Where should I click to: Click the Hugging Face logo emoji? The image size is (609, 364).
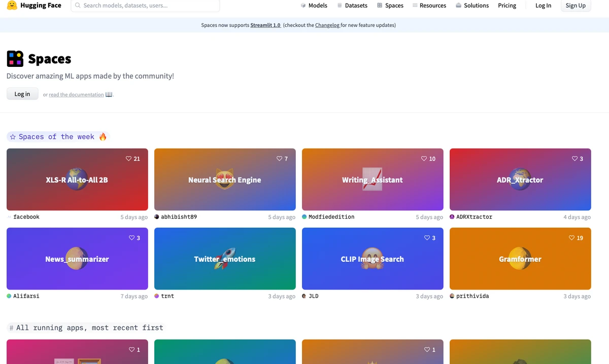click(12, 6)
